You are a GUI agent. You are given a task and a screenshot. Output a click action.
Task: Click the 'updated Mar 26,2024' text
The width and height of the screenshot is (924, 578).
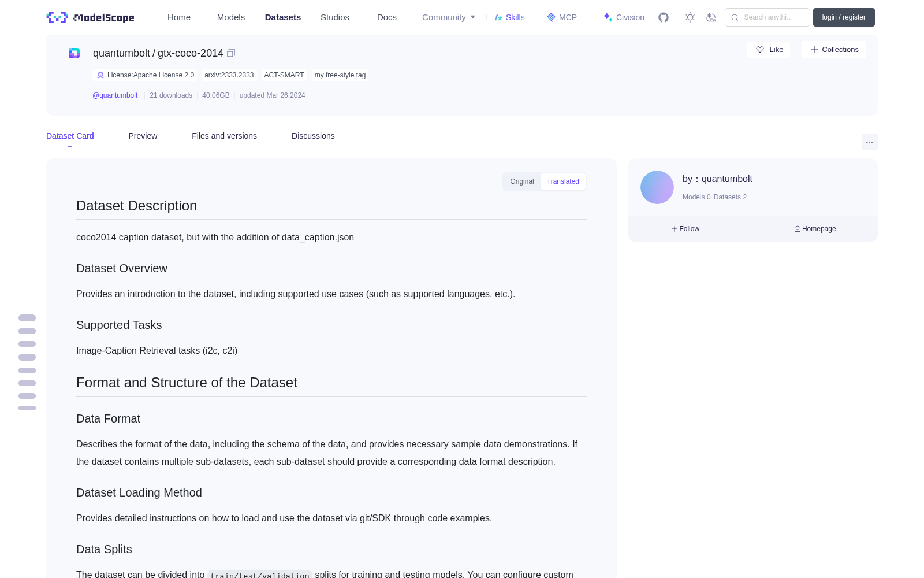(x=273, y=95)
